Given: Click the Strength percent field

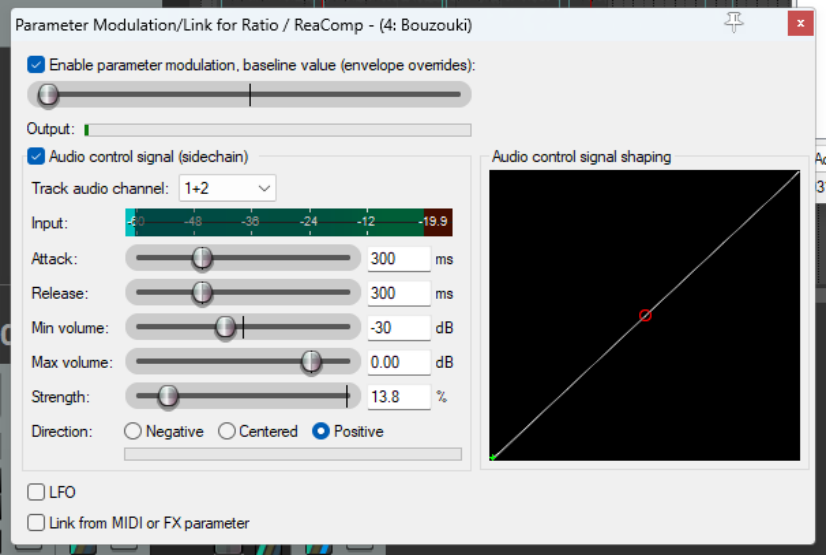Looking at the screenshot, I should [x=399, y=397].
